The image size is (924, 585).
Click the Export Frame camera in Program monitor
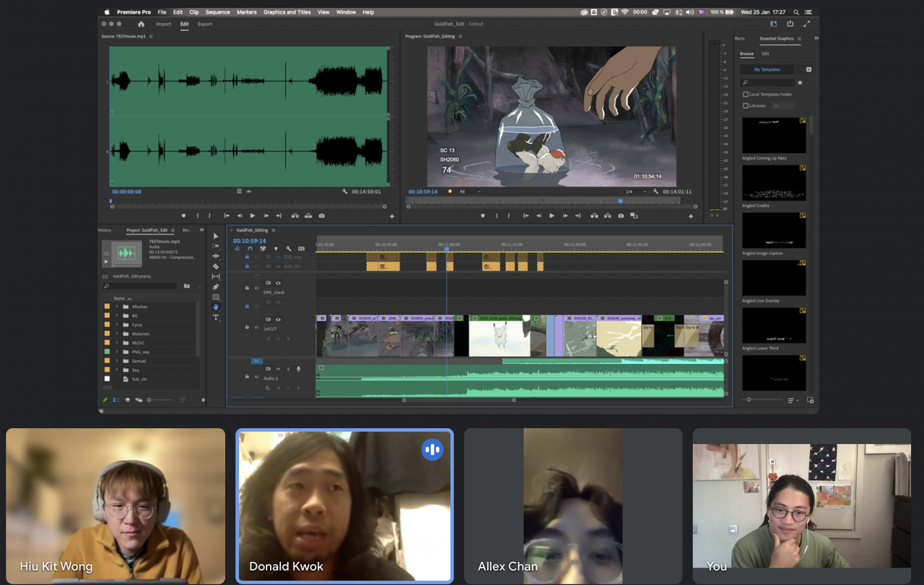[x=621, y=216]
